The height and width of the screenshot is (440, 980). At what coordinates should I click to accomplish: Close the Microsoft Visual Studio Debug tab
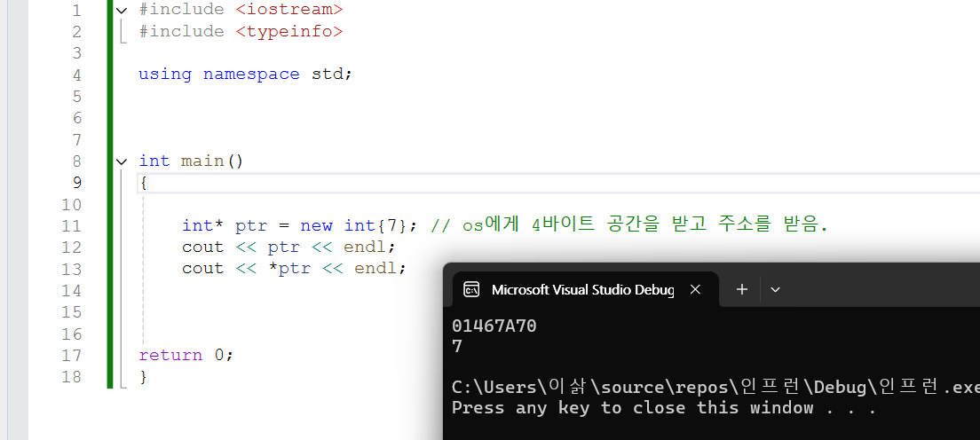point(695,289)
